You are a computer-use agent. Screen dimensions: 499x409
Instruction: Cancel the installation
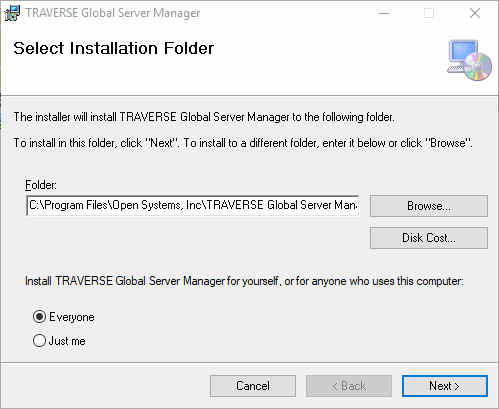[253, 386]
